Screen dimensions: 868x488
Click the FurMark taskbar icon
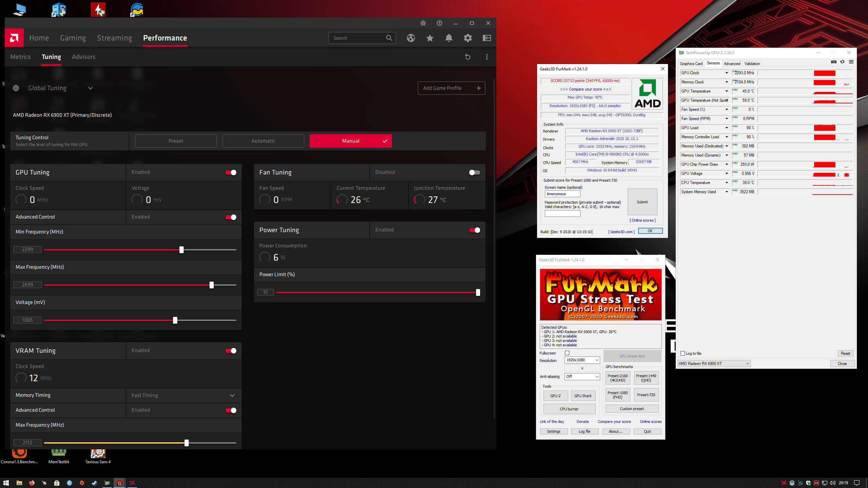click(120, 483)
